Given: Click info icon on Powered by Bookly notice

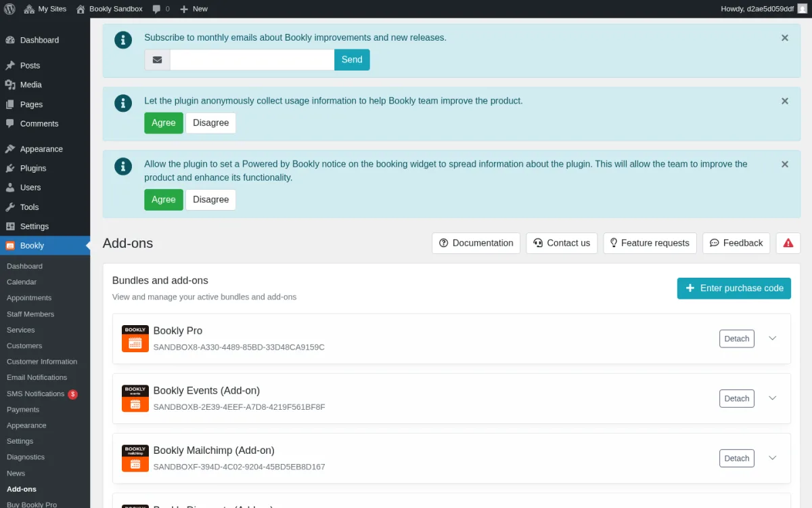Looking at the screenshot, I should click(123, 166).
